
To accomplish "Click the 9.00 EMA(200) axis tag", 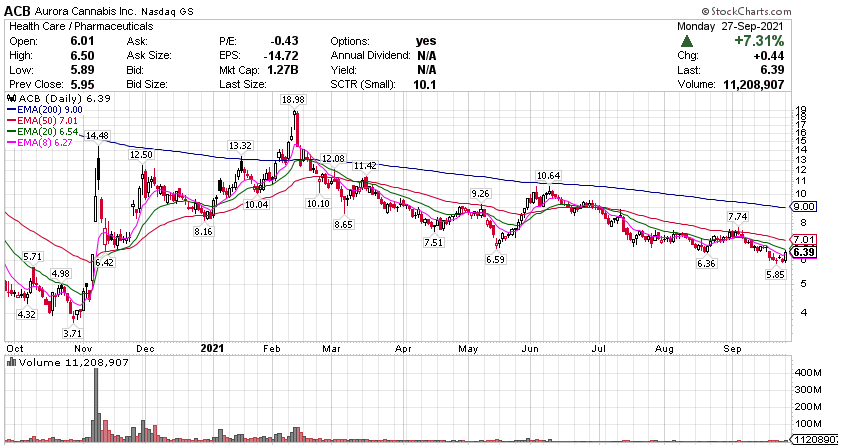I will tap(806, 206).
